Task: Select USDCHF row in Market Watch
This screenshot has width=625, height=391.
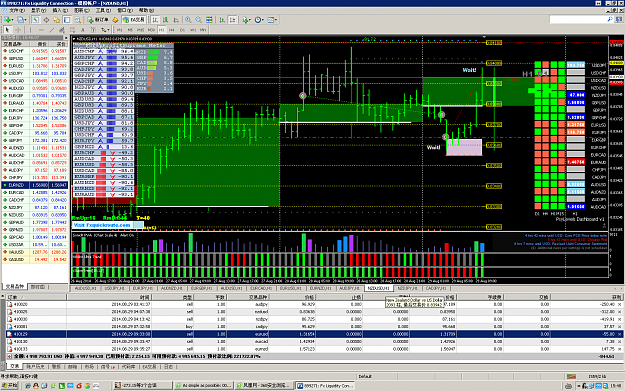Action: tap(35, 51)
